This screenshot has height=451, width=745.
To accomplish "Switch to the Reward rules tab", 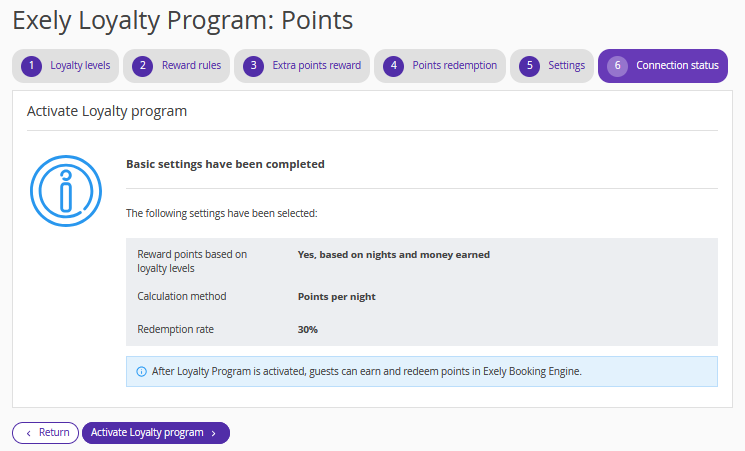I will 176,66.
